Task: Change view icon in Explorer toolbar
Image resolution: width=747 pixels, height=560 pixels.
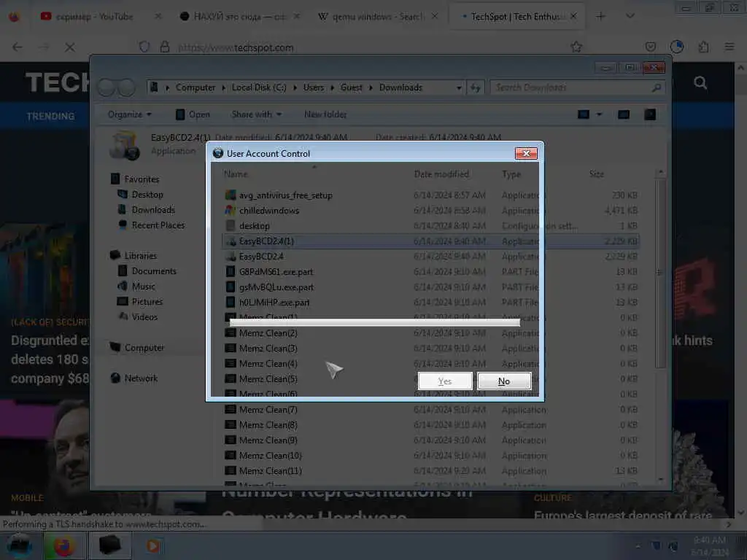Action: (x=584, y=114)
